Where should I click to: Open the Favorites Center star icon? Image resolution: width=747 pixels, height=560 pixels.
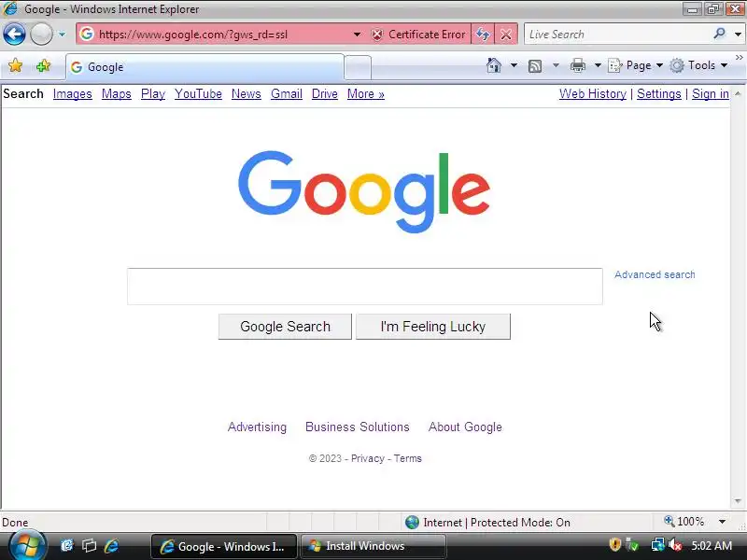tap(15, 65)
